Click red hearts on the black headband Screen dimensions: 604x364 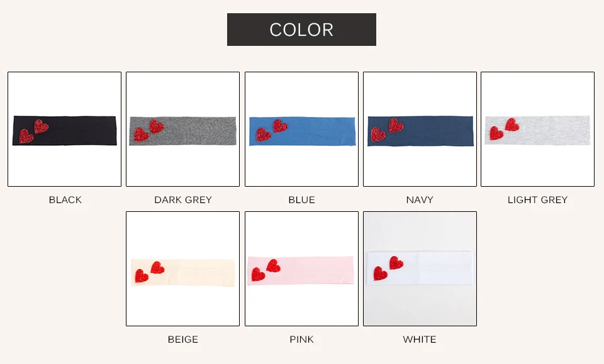point(34,131)
